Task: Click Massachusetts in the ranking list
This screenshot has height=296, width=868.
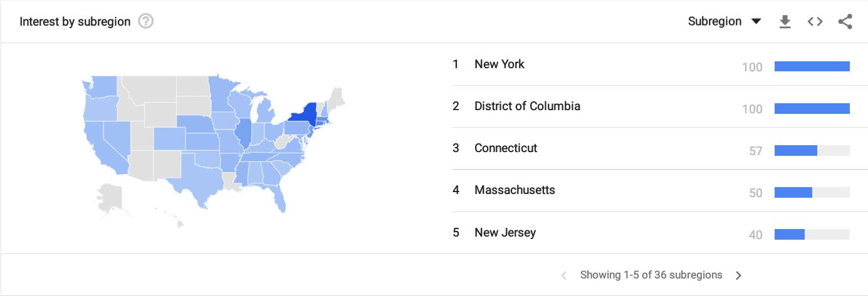Action: pos(515,190)
